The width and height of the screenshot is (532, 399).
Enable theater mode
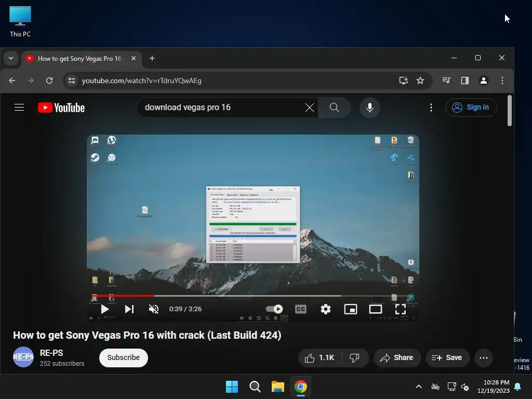point(376,309)
